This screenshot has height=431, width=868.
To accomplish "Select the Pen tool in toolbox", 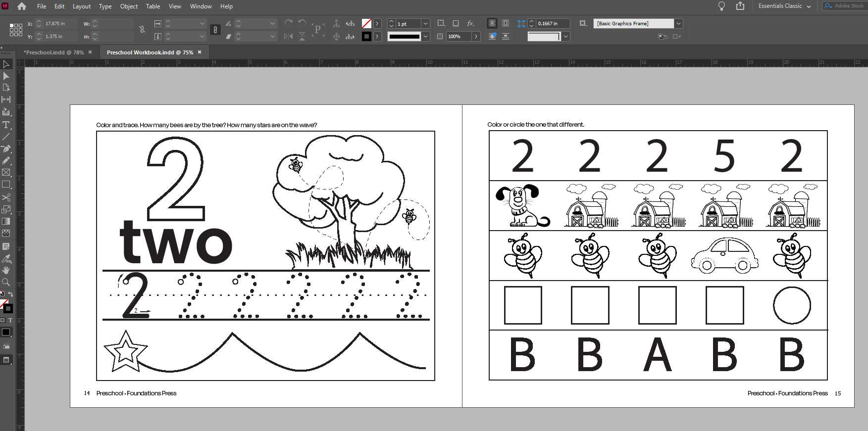I will point(6,148).
